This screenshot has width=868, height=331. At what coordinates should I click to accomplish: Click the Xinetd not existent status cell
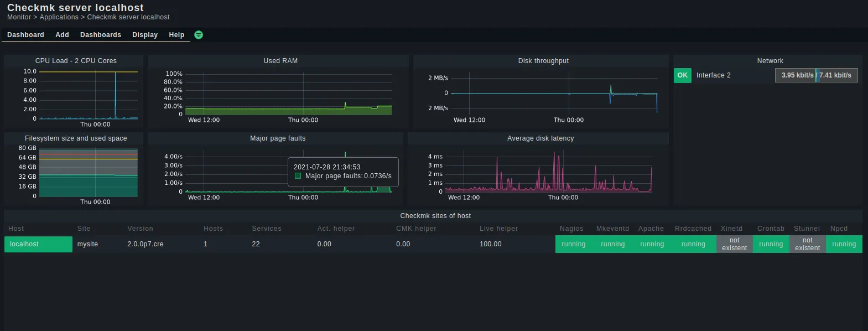click(x=734, y=244)
